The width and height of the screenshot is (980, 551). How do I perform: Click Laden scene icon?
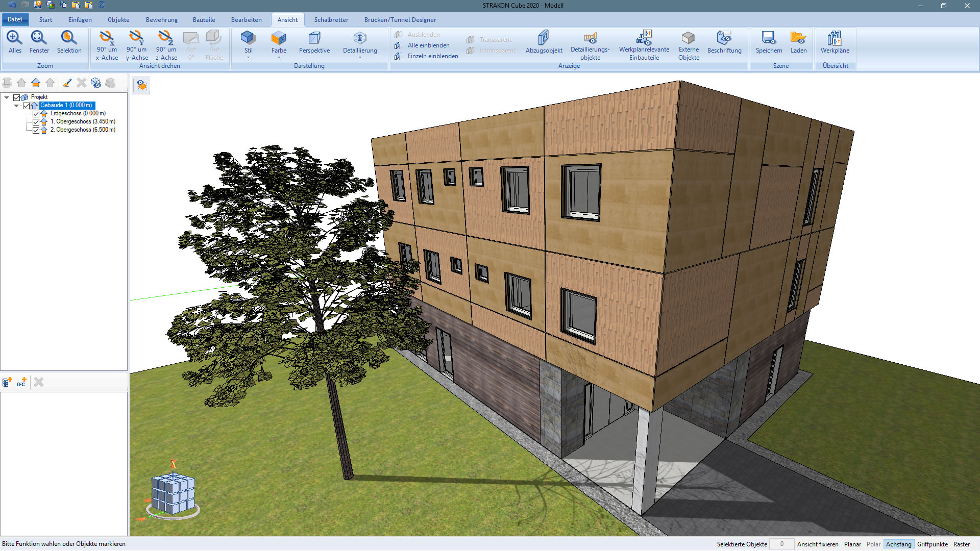click(x=798, y=38)
